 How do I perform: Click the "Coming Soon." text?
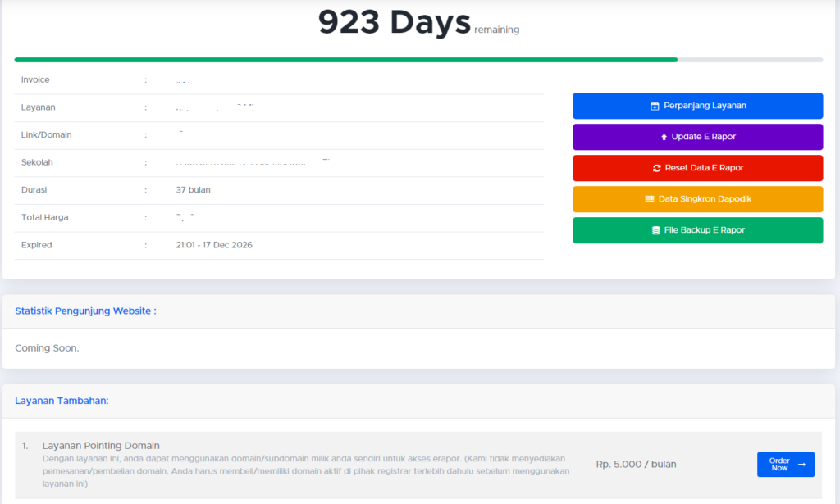(x=47, y=348)
